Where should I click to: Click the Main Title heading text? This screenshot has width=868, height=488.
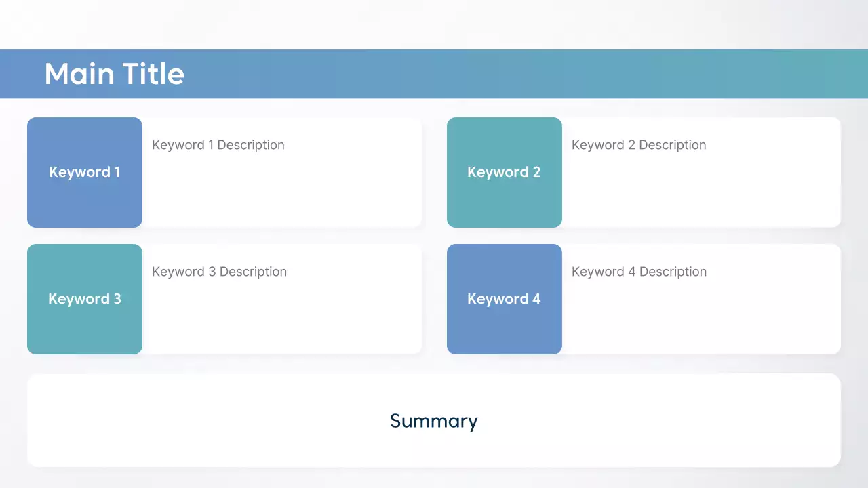114,74
